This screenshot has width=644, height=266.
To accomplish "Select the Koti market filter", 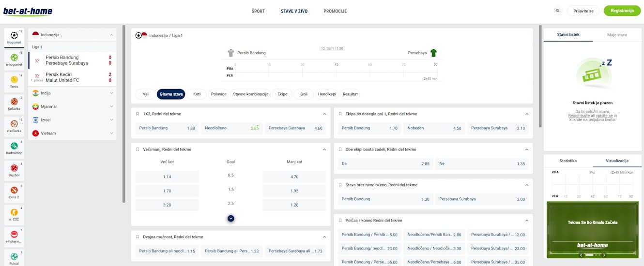I will pos(197,94).
